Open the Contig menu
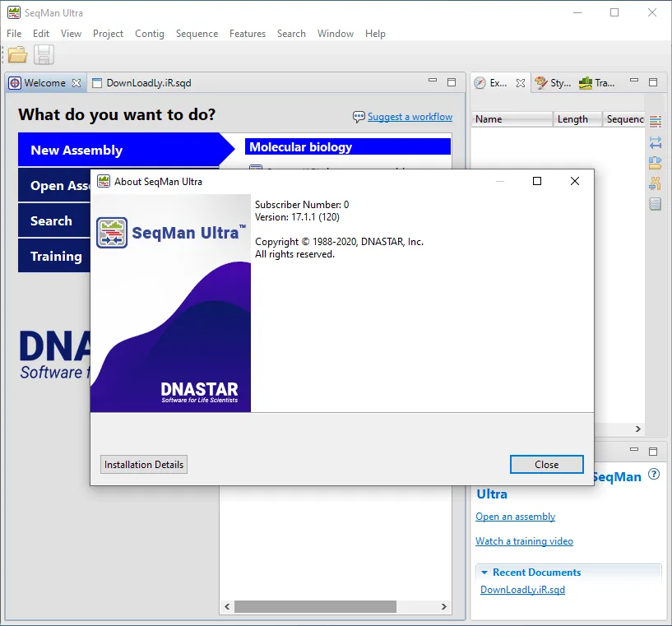672x626 pixels. [150, 34]
